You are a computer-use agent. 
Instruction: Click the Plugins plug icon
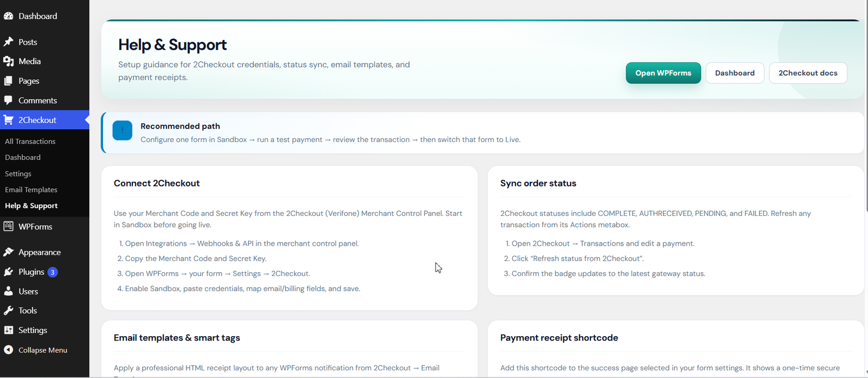click(9, 272)
